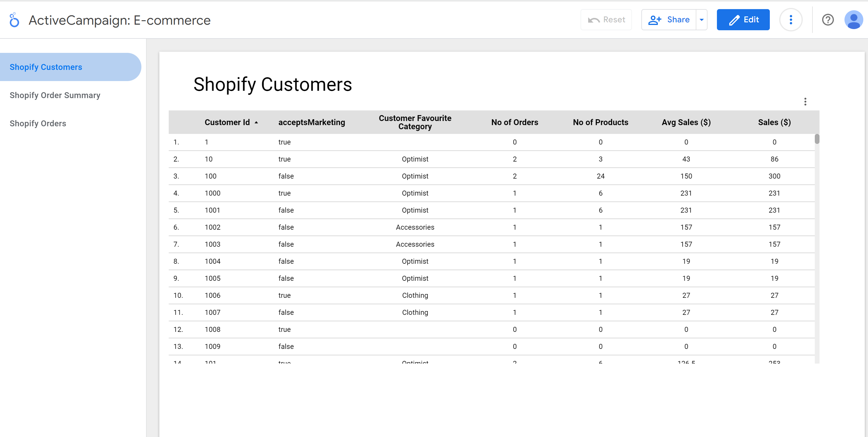Image resolution: width=868 pixels, height=437 pixels.
Task: Click Avg Sales value 150
Action: tap(686, 176)
